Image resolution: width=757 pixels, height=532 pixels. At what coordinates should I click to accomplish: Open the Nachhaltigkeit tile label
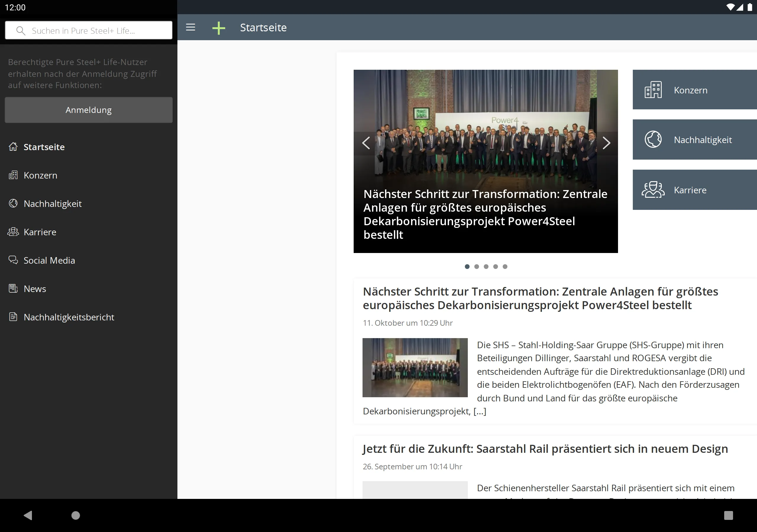[703, 140]
